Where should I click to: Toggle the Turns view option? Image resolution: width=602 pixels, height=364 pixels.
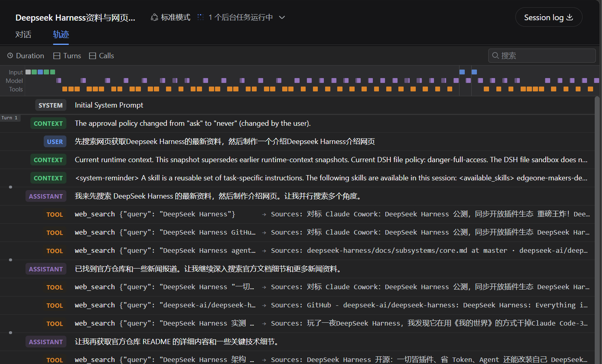pyautogui.click(x=67, y=56)
